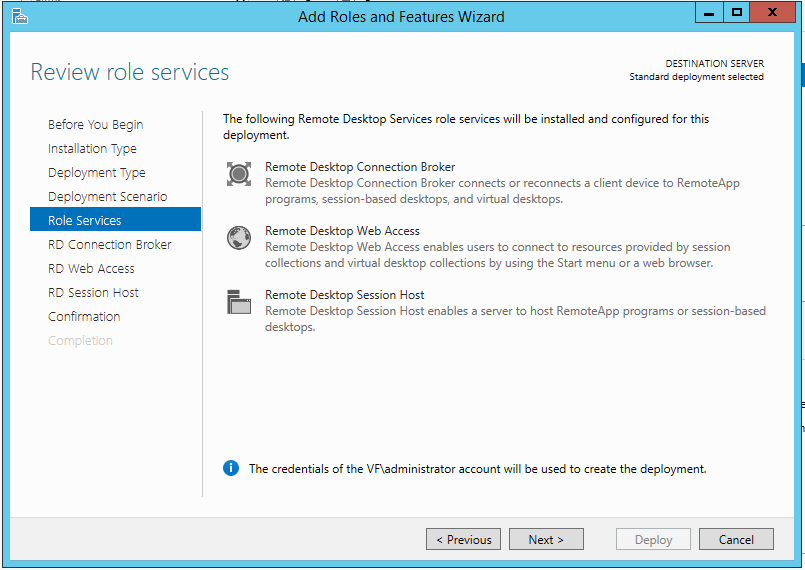
Task: Go to the Before You Begin step
Action: click(95, 125)
